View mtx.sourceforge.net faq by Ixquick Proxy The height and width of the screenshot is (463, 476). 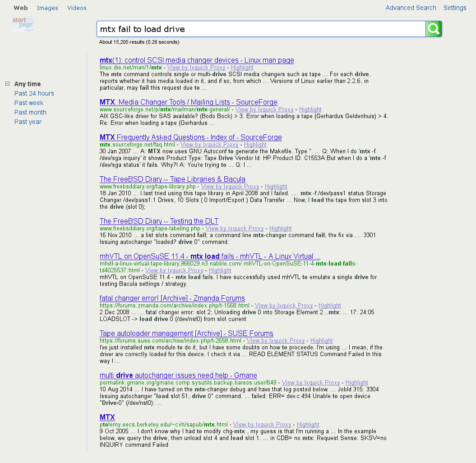click(x=209, y=144)
